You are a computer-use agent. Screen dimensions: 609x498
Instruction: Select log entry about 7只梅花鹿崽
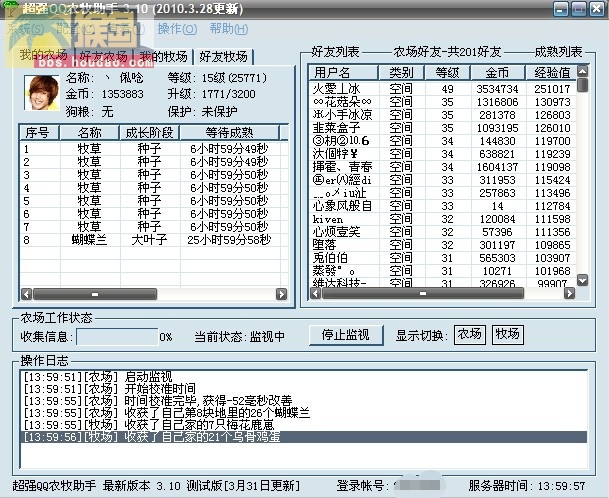(304, 425)
